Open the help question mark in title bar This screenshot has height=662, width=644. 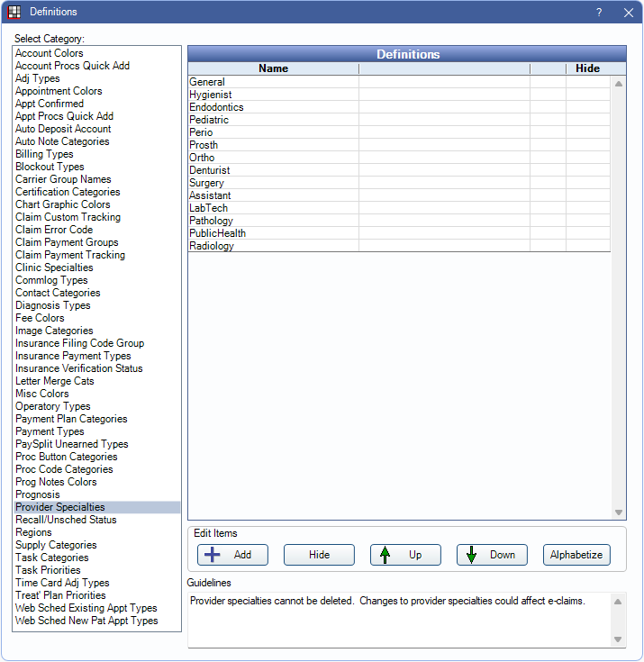pos(599,13)
